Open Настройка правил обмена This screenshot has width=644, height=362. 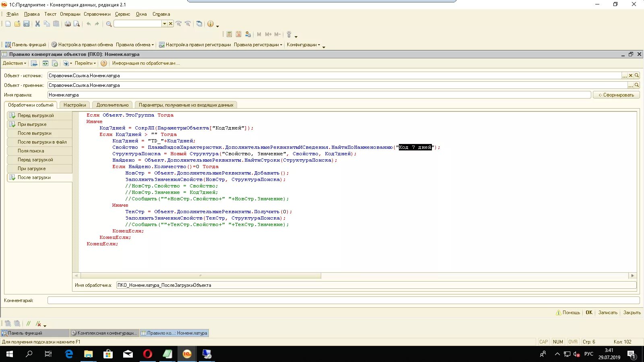(x=82, y=45)
